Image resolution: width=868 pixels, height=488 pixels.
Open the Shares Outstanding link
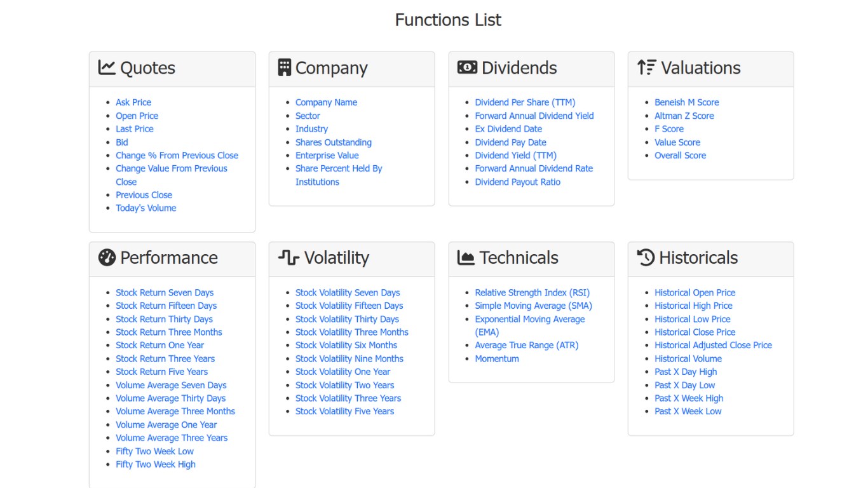click(334, 142)
